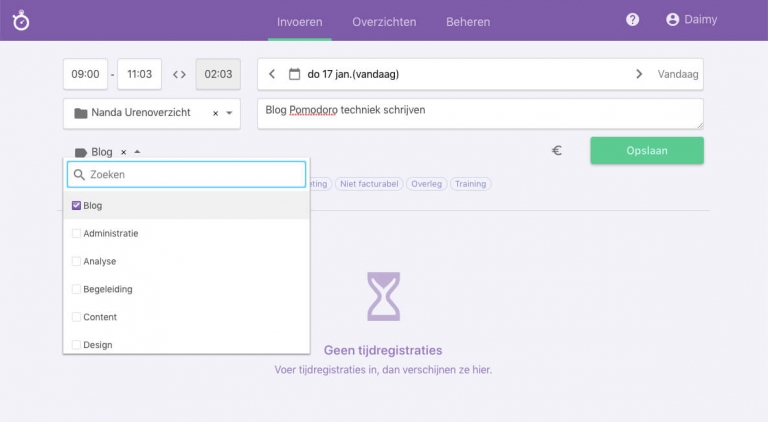Collapse the Blog tag dropdown arrow

coord(137,152)
